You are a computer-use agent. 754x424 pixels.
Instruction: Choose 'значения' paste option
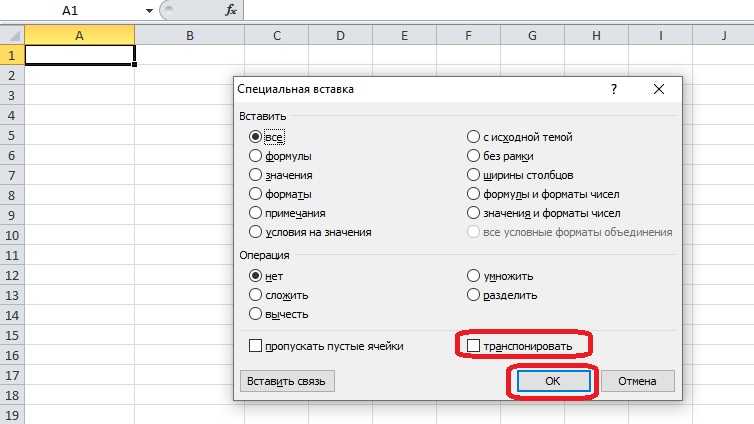(x=255, y=175)
